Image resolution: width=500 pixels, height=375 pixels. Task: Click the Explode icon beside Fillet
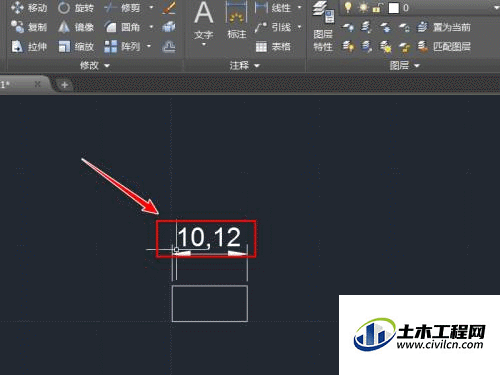click(169, 27)
